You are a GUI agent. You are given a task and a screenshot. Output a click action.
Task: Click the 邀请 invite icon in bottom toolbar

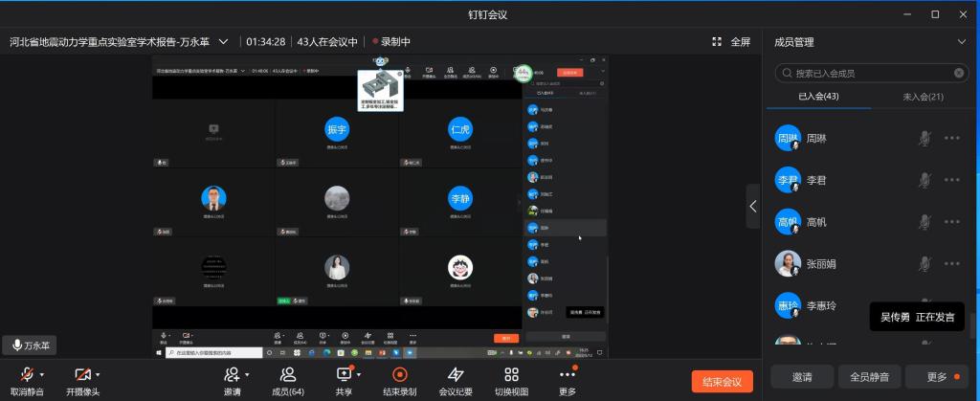point(232,375)
